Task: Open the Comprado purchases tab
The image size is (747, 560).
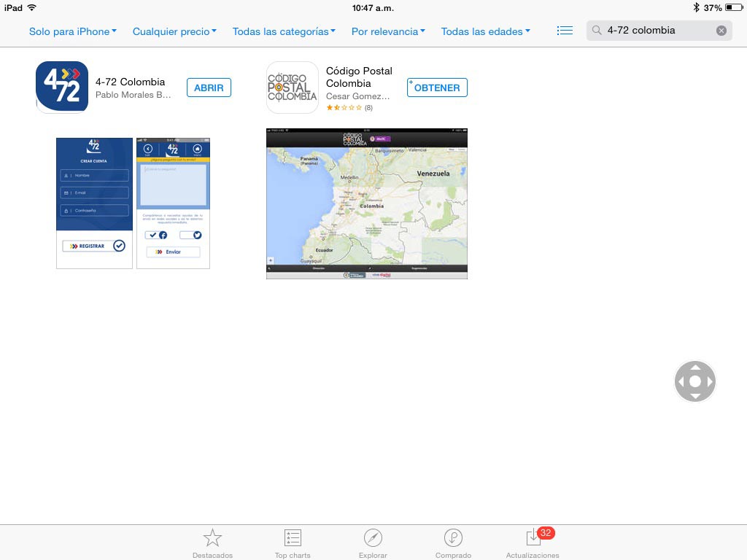Action: click(453, 544)
